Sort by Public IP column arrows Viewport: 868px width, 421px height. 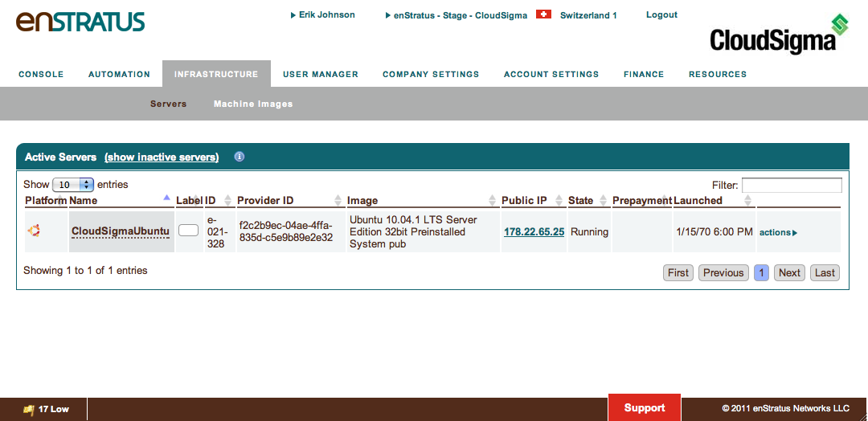559,200
